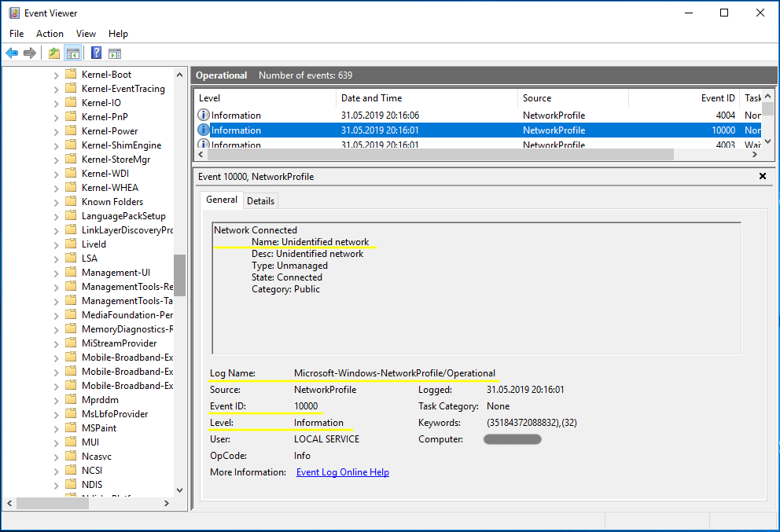Click the Help icon in the toolbar
The width and height of the screenshot is (780, 532).
95,53
